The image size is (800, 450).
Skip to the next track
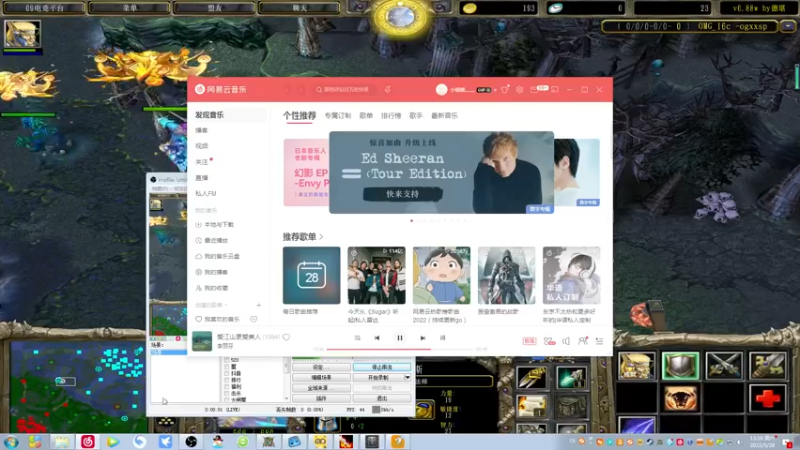coord(422,338)
